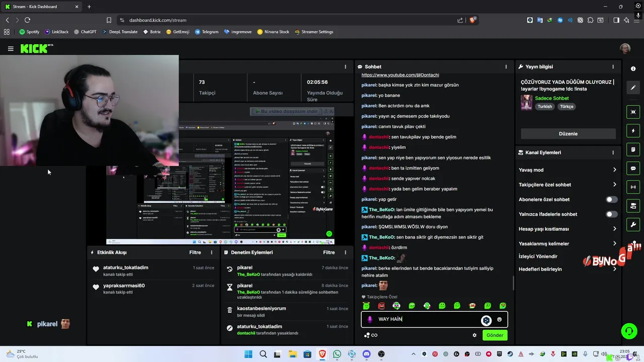Toggle Abonelere özel sohbet switch
644x362 pixels.
(x=611, y=200)
